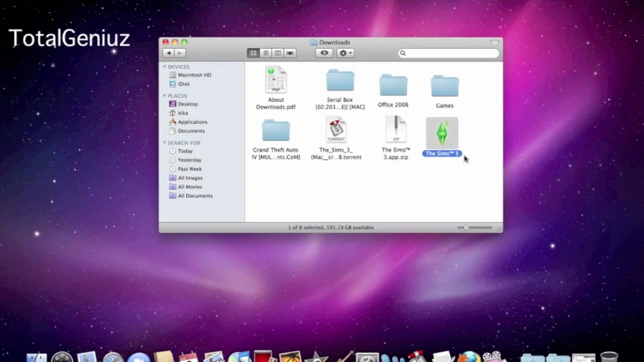Click the magnifier icon in search field
Image resolution: width=644 pixels, height=362 pixels.
pyautogui.click(x=403, y=53)
